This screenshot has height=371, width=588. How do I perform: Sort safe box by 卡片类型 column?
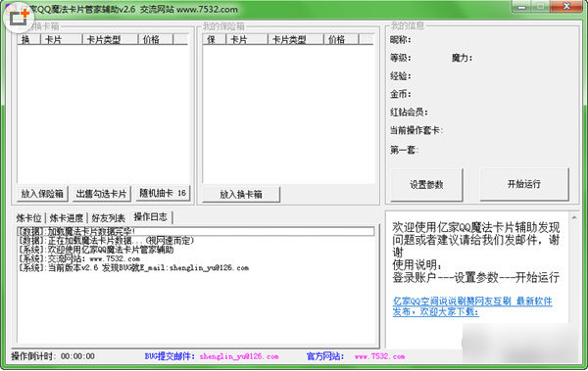click(x=296, y=39)
